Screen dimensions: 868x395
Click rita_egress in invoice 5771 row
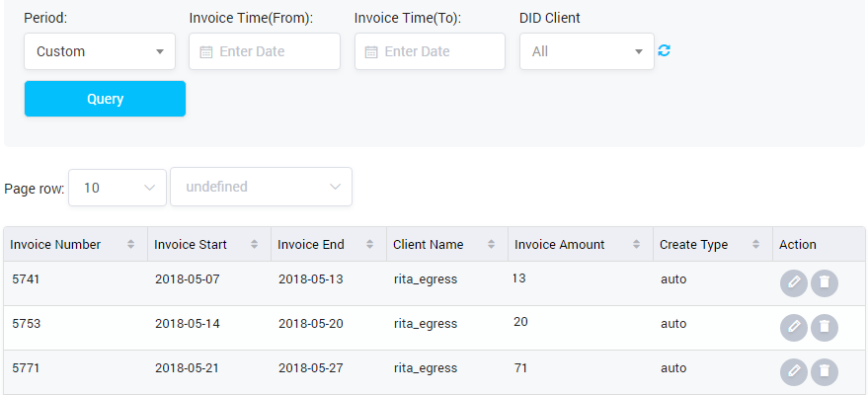426,368
